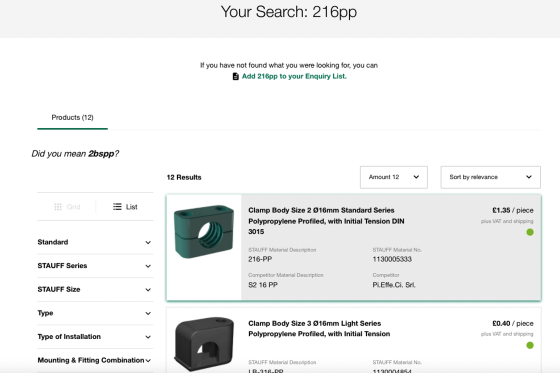Image resolution: width=560 pixels, height=373 pixels.
Task: Select the 216-PP material description
Action: tap(260, 259)
